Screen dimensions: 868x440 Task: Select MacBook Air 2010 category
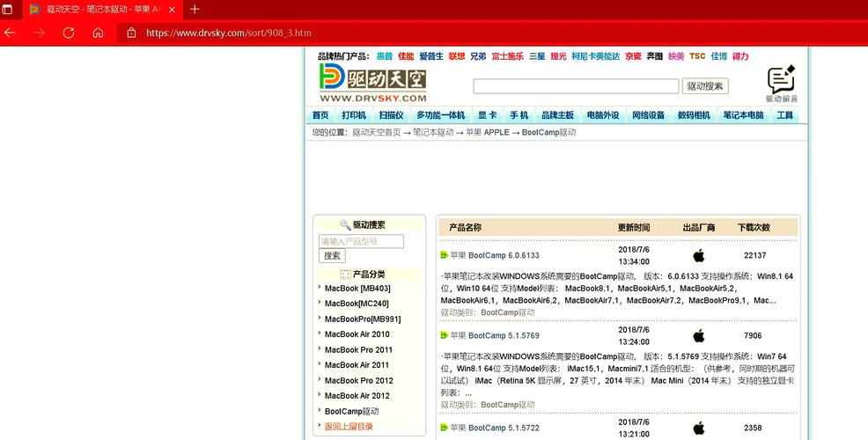click(x=357, y=334)
